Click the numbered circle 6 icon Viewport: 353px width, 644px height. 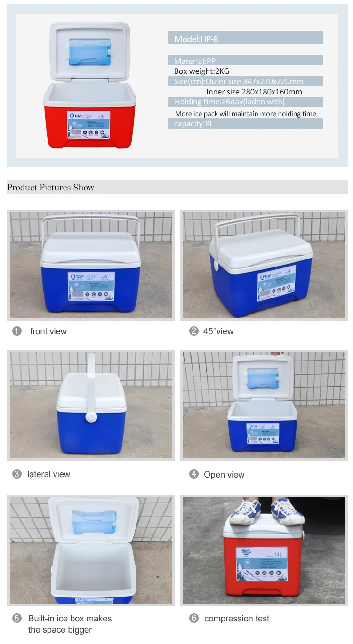click(x=194, y=618)
